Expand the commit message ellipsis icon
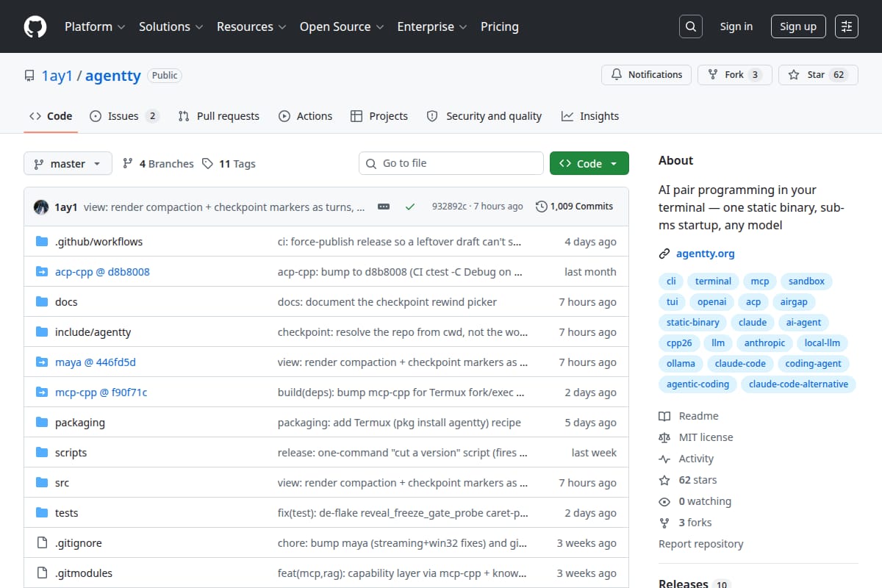Screen dimensions: 882x588 click(x=384, y=207)
